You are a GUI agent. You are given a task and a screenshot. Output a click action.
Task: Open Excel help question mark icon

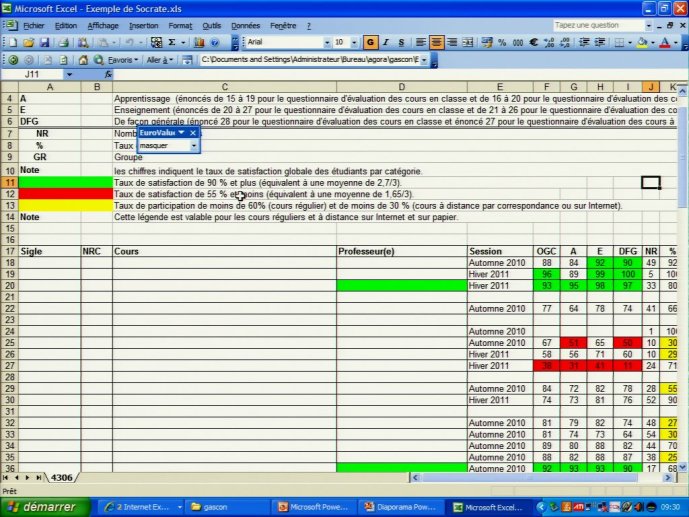(x=214, y=43)
